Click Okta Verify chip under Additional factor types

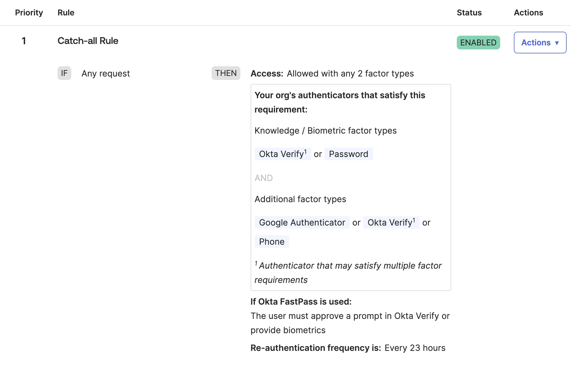click(391, 222)
